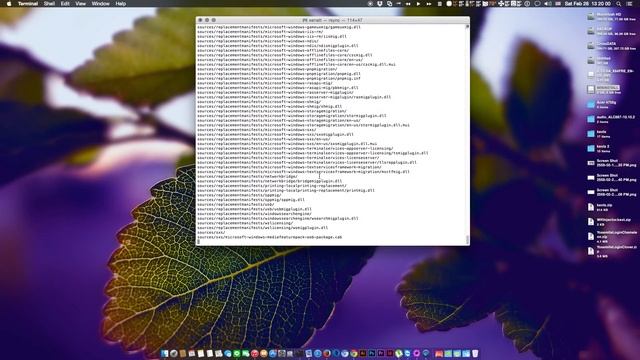Click the Terminal window title bar
640x360 pixels.
click(333, 20)
